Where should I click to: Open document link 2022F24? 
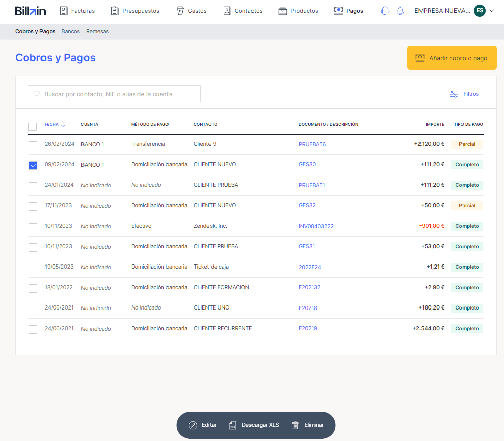[x=310, y=267]
